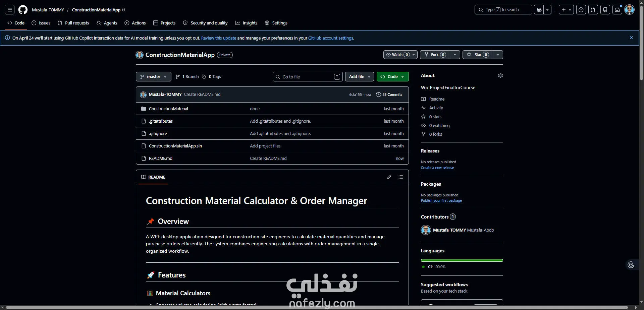
Task: Dismiss the Copilot training notice banner
Action: coord(631,38)
